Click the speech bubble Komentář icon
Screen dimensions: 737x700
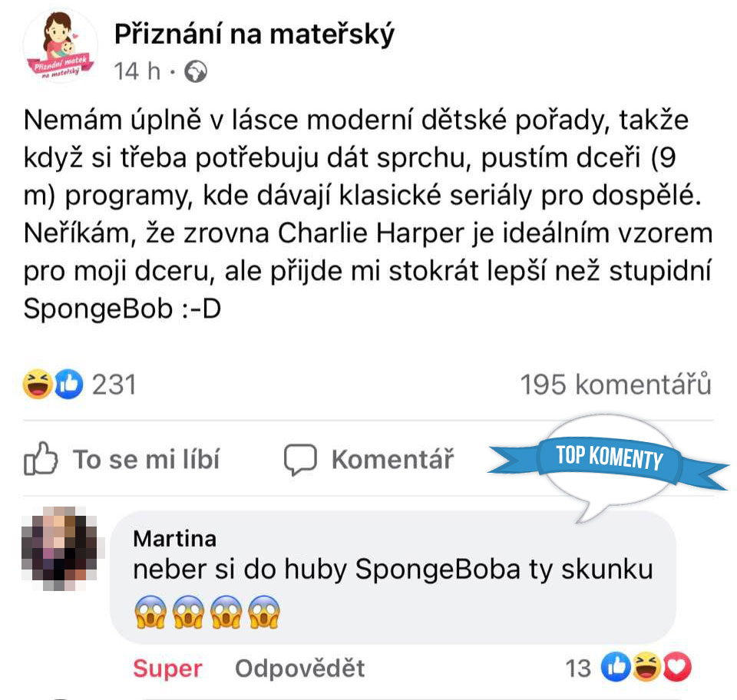click(x=300, y=460)
